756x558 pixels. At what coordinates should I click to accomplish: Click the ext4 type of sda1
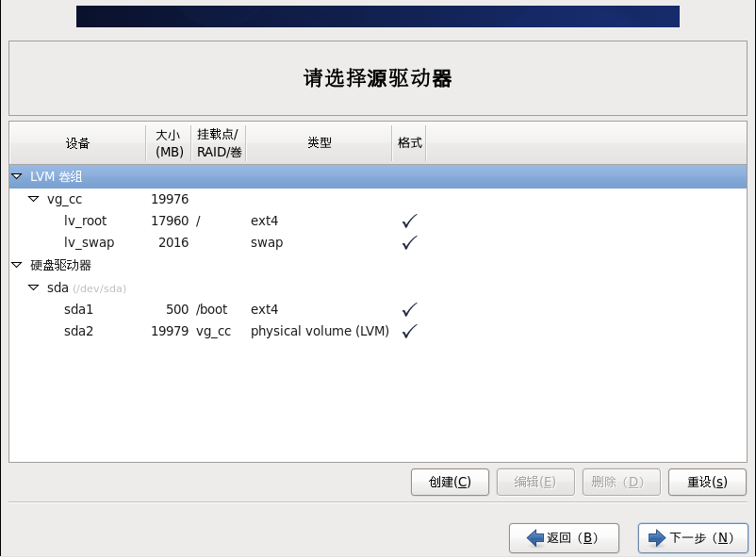pyautogui.click(x=264, y=309)
